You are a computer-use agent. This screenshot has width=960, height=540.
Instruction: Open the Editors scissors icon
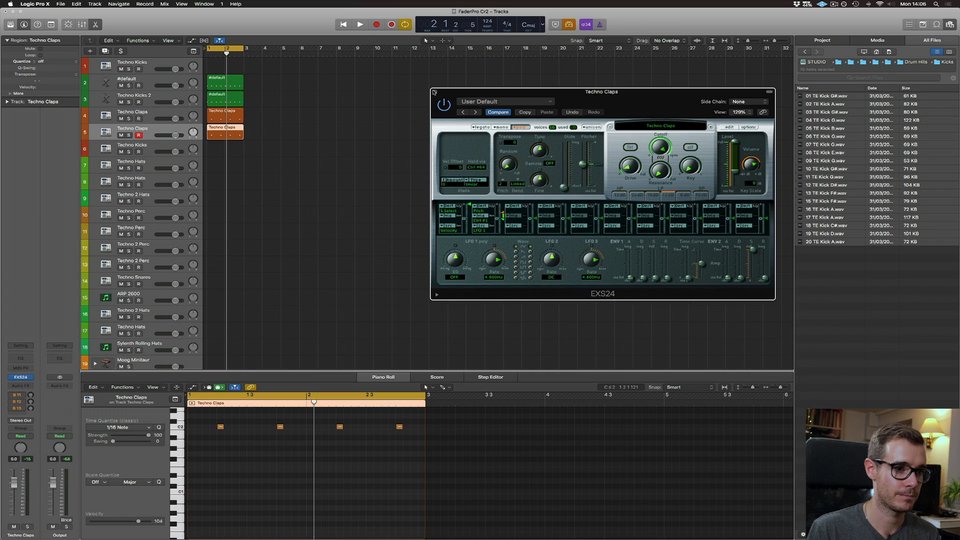pyautogui.click(x=96, y=24)
